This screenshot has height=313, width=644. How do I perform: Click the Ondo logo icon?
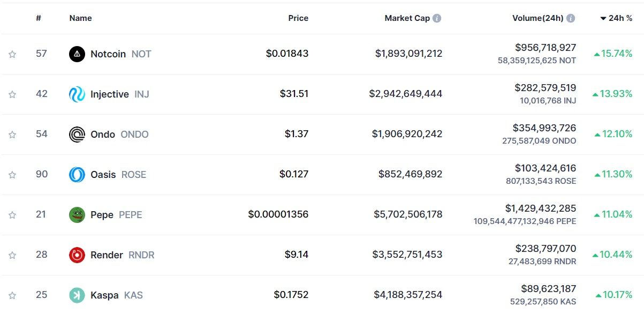tap(77, 135)
